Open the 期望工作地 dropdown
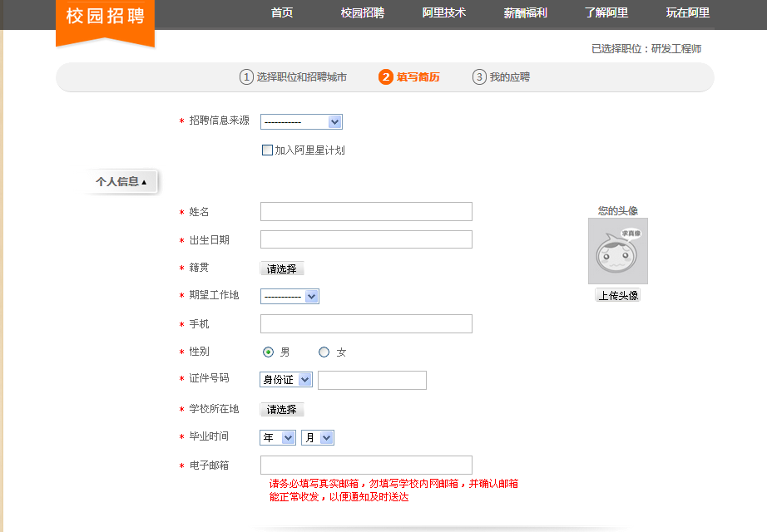 [x=289, y=297]
